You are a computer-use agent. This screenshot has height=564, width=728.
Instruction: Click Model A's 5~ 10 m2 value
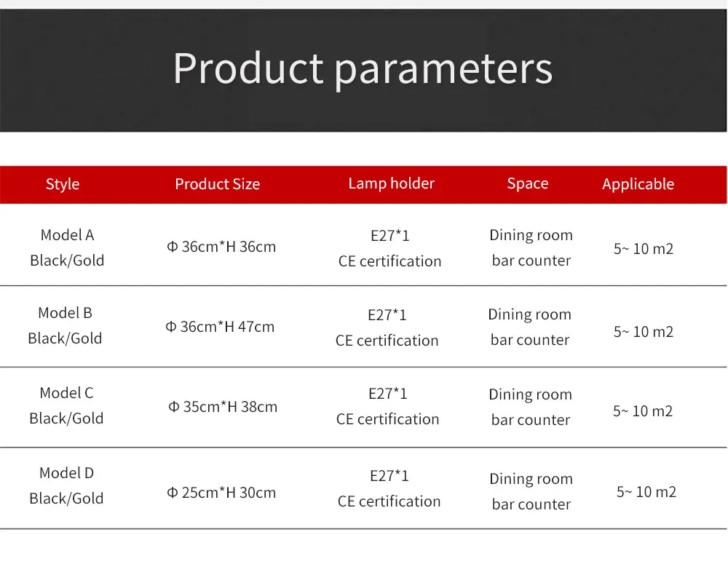coord(644,249)
